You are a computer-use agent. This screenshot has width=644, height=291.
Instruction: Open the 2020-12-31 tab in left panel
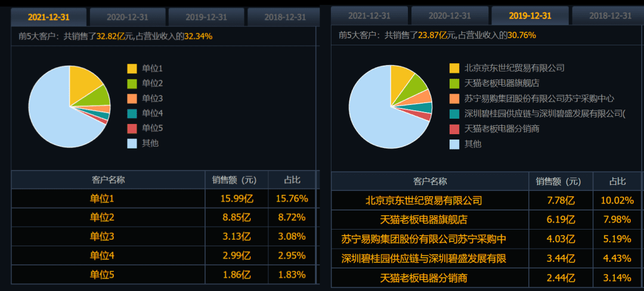click(x=126, y=17)
